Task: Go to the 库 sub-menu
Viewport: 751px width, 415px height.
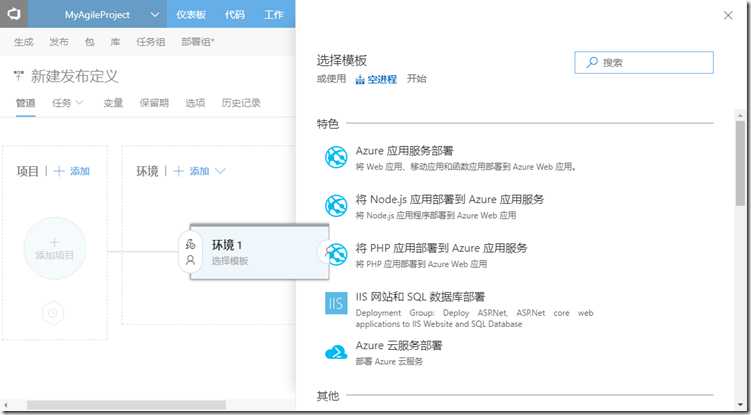Action: click(115, 42)
